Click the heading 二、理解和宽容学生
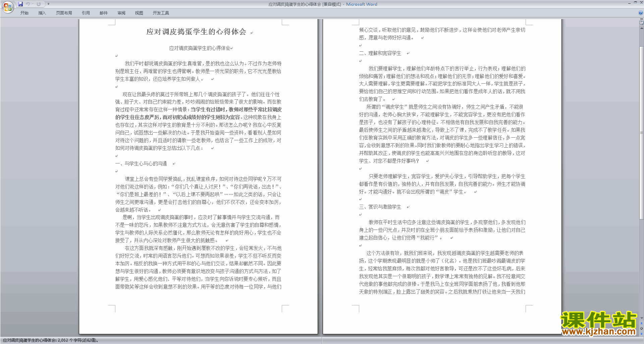The height and width of the screenshot is (344, 644). pos(380,53)
